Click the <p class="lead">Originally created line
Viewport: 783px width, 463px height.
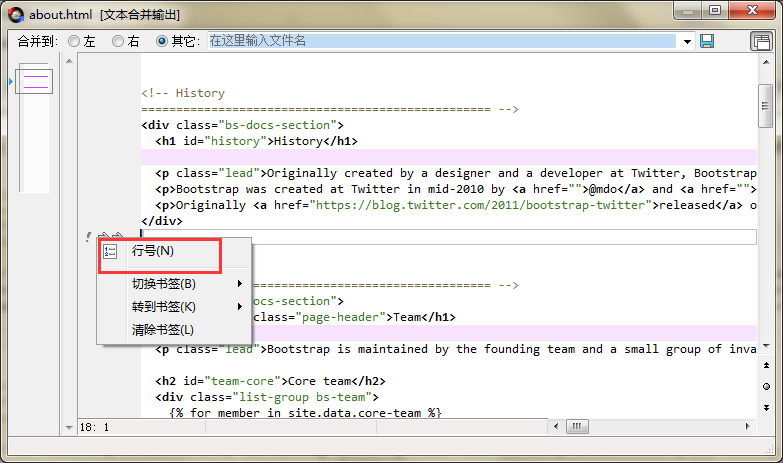[455, 173]
